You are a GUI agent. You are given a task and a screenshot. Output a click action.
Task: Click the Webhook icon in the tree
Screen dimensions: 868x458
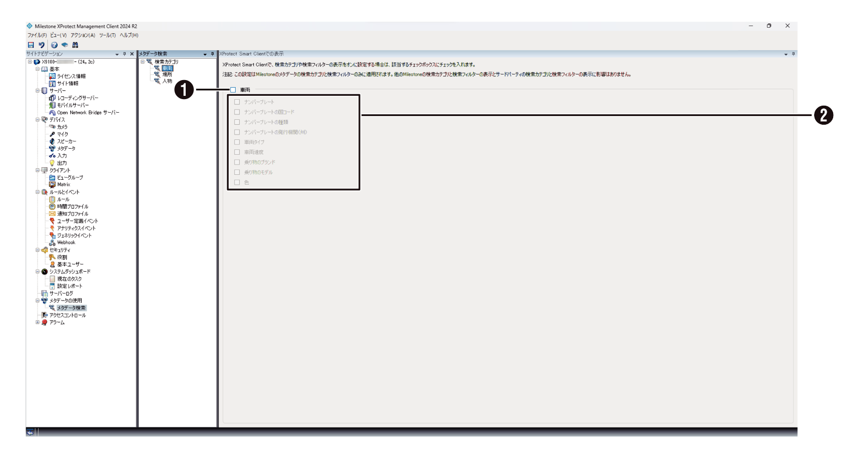(52, 242)
